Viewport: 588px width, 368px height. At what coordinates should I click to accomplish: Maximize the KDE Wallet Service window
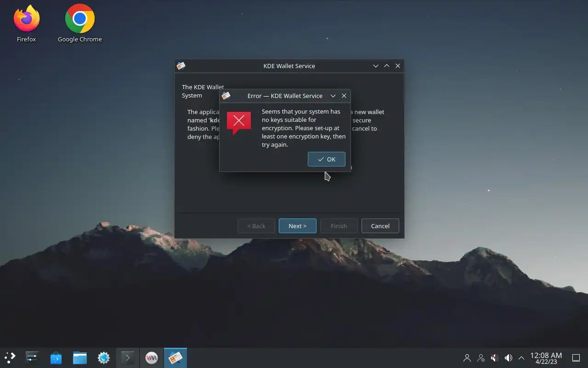coord(387,66)
